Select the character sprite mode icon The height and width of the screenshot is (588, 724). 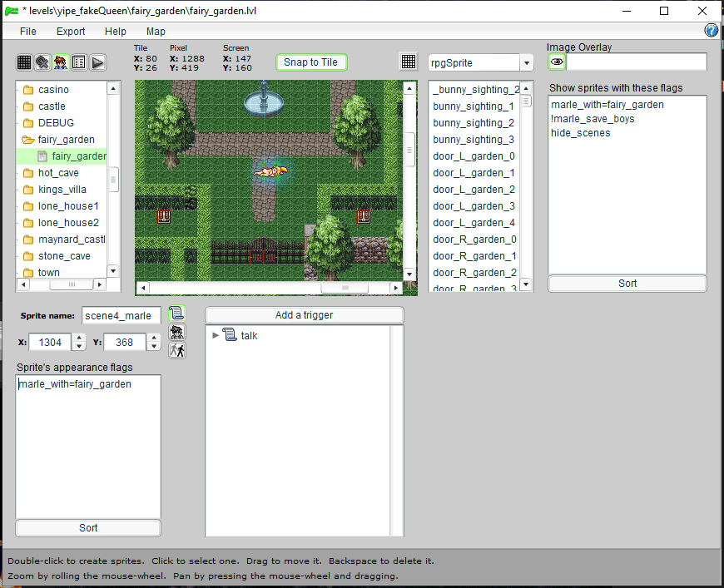(x=61, y=62)
